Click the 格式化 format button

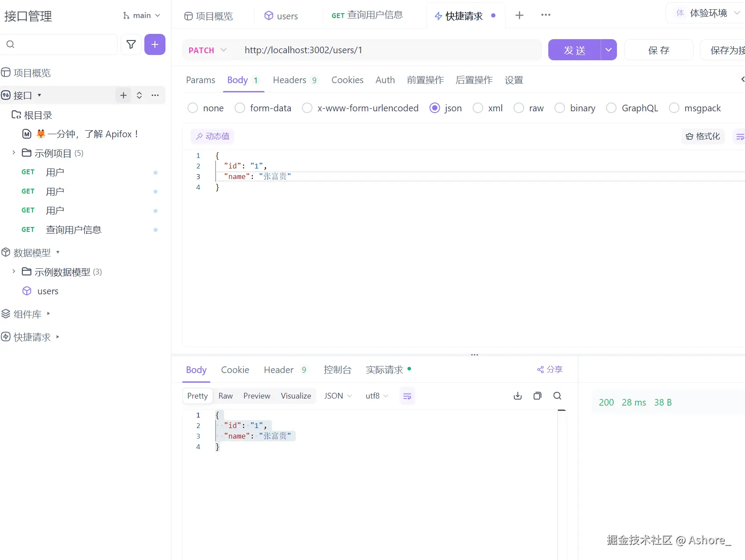[x=703, y=136]
